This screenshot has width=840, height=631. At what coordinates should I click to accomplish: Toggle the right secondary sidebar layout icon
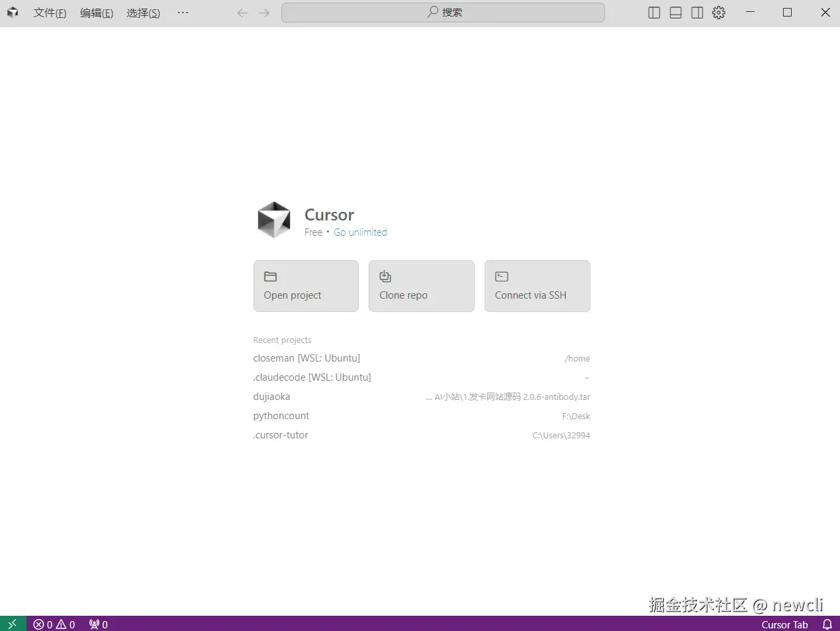pos(697,13)
